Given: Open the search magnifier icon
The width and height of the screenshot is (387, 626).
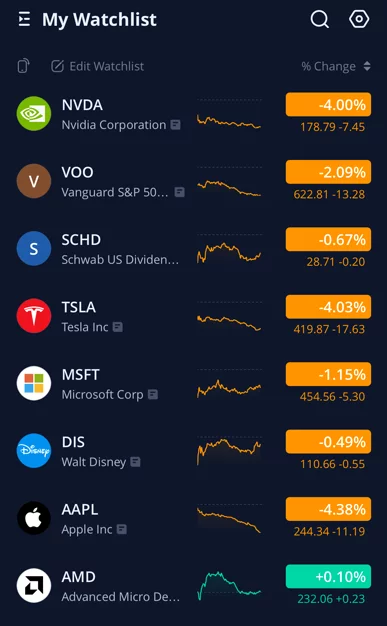Looking at the screenshot, I should tap(320, 19).
